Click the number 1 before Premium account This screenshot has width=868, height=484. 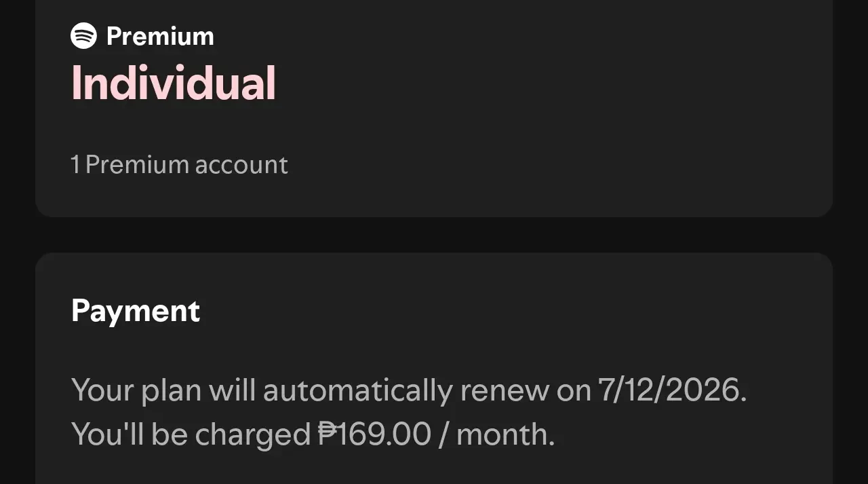point(75,165)
